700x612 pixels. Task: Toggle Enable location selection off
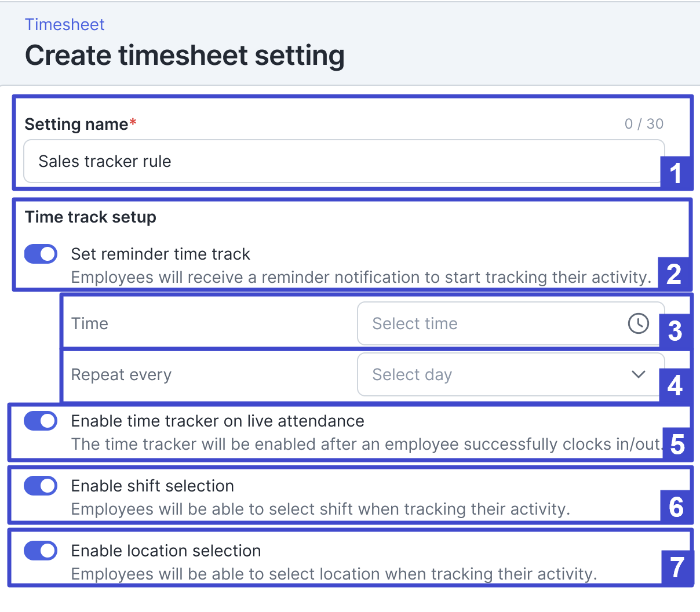(x=41, y=551)
